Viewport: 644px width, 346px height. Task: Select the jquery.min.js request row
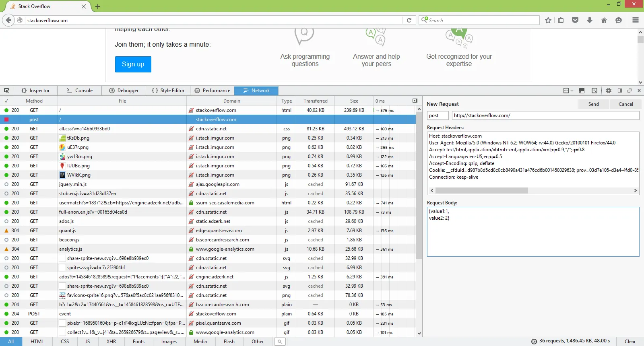click(x=208, y=184)
